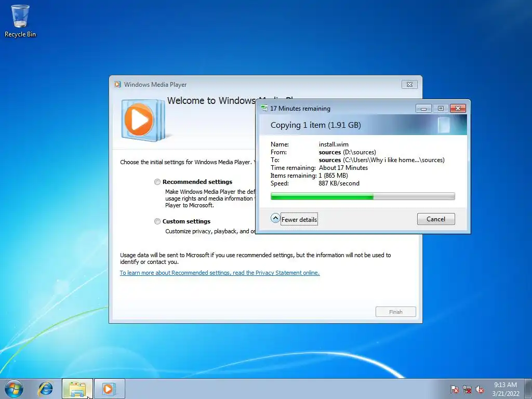Open the Action Center flag tray icon

point(455,389)
